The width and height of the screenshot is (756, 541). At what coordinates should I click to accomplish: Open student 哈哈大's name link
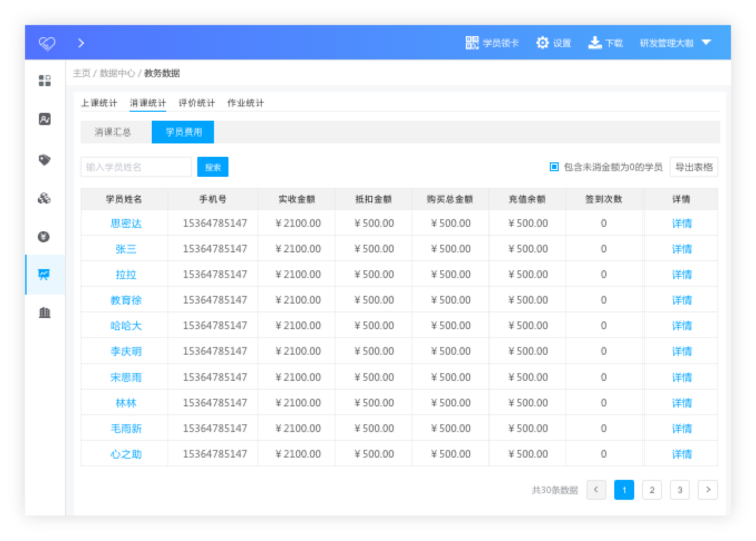(x=126, y=326)
